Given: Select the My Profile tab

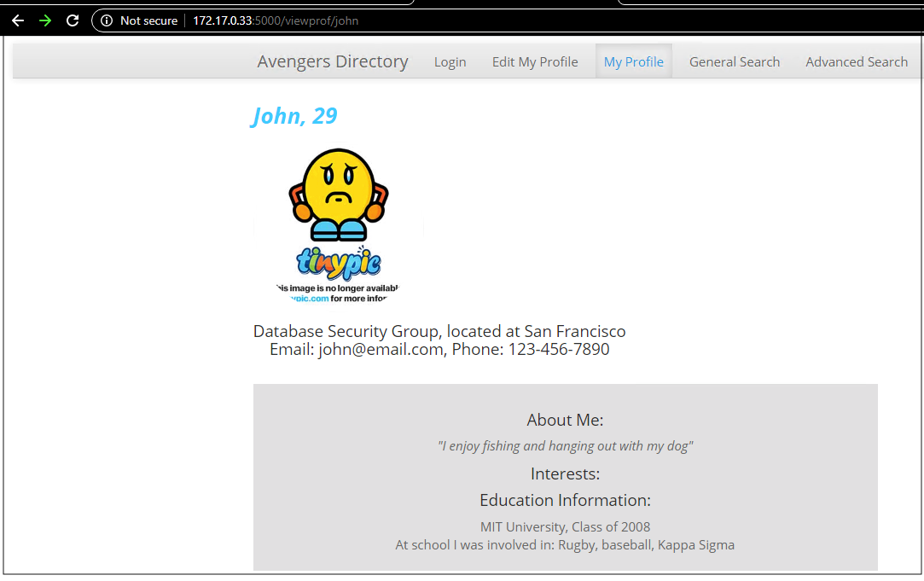Looking at the screenshot, I should click(x=633, y=61).
